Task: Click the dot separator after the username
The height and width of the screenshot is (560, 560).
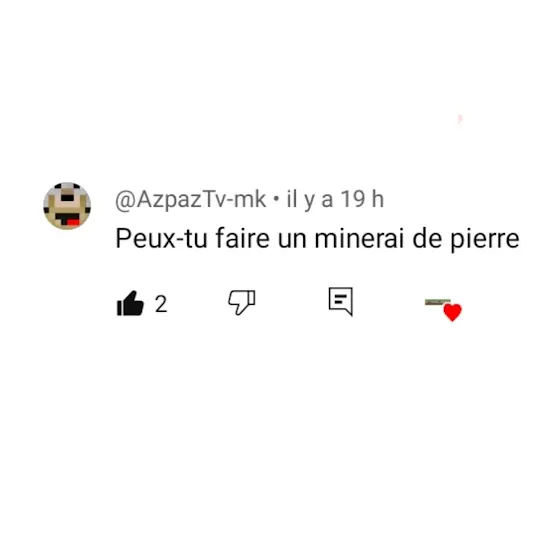Action: [276, 200]
